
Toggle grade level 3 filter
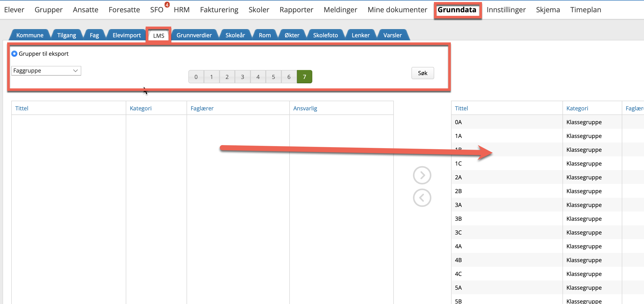click(x=243, y=77)
